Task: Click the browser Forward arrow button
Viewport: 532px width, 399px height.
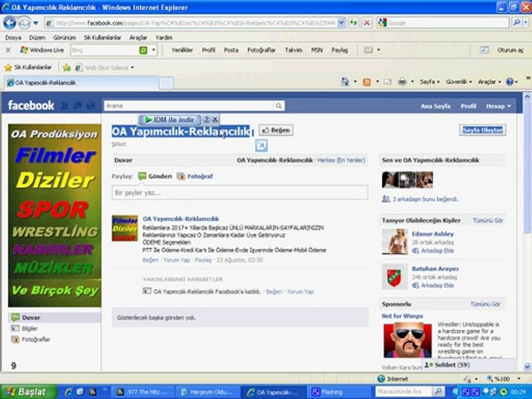Action: [24, 23]
